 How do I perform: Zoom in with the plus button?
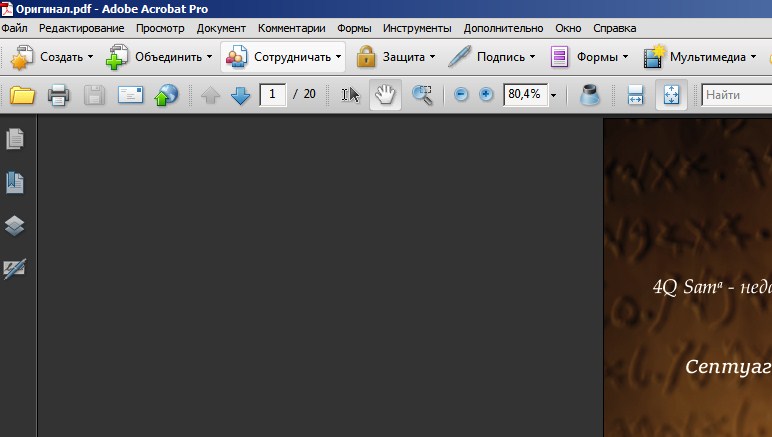(486, 94)
